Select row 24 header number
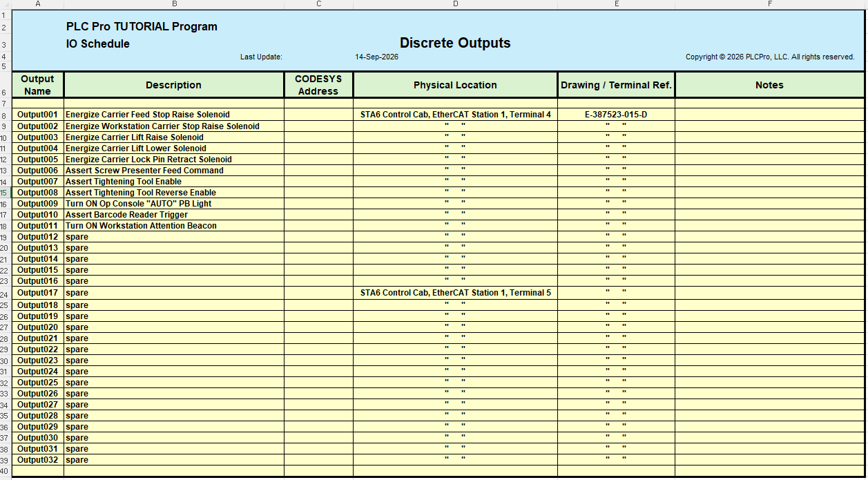868x480 pixels. click(x=6, y=293)
